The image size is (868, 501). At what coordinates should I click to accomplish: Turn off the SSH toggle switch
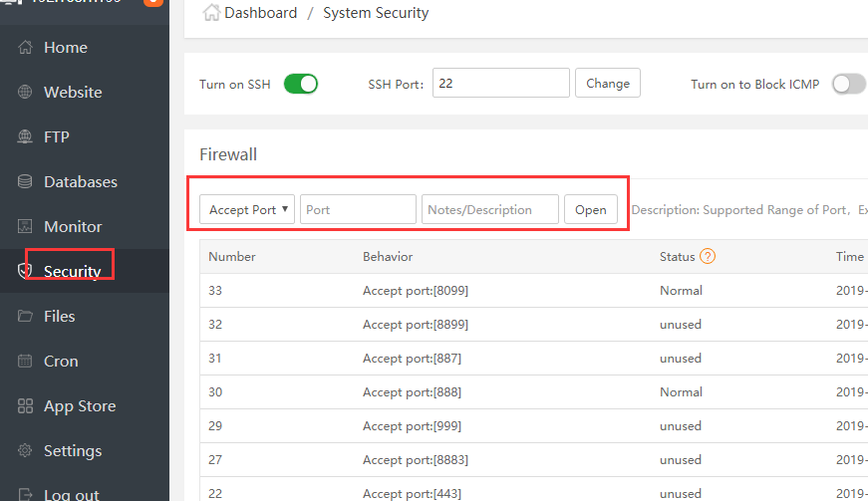pyautogui.click(x=300, y=84)
